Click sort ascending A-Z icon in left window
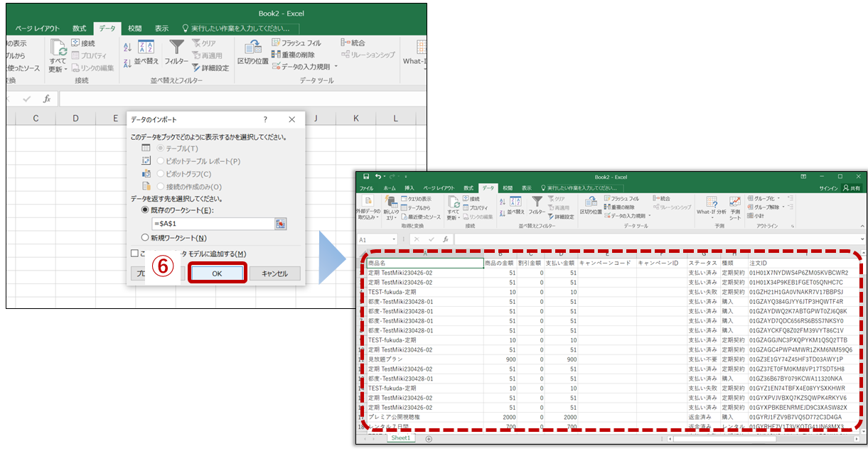Viewport: 868px width, 451px height. 127,48
